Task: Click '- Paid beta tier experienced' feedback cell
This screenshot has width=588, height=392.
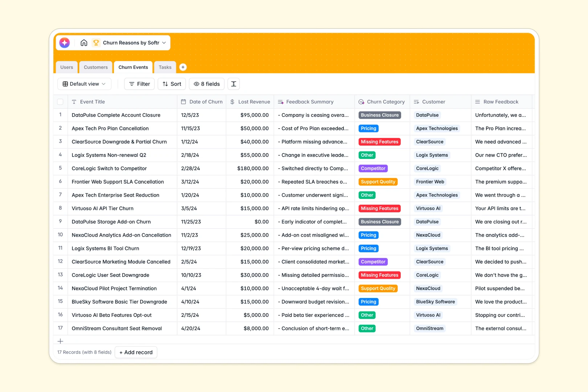Action: (x=314, y=315)
